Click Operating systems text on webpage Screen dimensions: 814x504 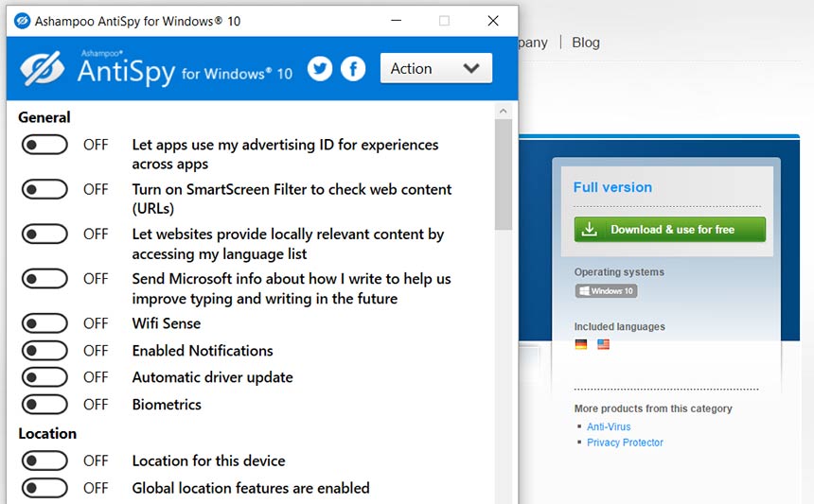[x=619, y=271]
